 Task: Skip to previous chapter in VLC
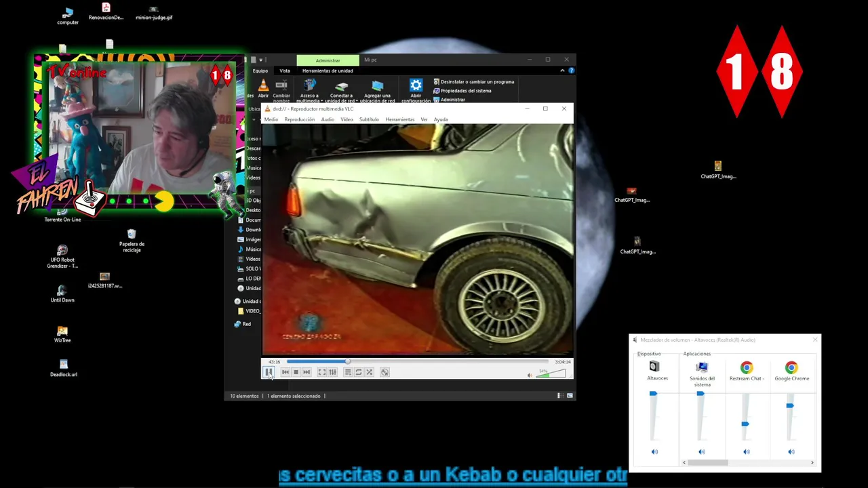click(285, 372)
